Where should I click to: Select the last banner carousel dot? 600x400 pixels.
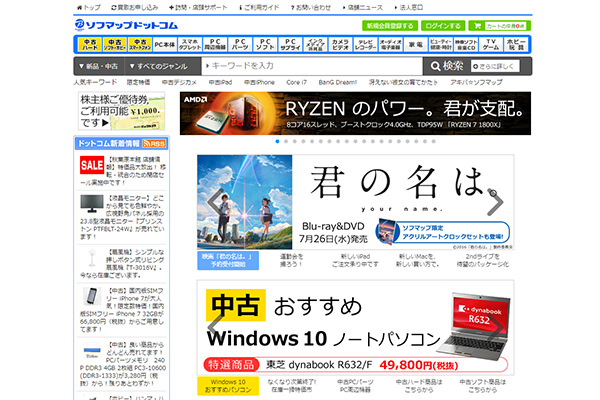[434, 141]
